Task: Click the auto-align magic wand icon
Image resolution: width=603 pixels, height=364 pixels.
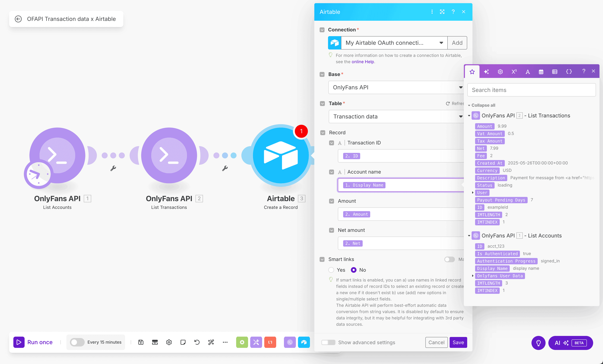Action: click(x=211, y=342)
